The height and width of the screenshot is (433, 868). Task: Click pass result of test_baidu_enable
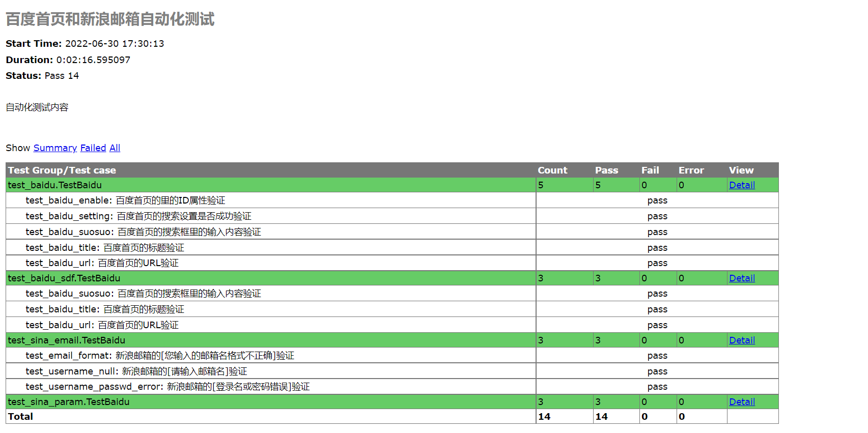[x=657, y=200]
